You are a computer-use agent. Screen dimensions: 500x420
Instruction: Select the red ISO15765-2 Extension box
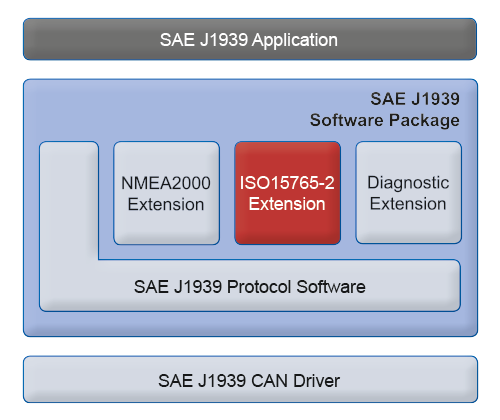pos(287,193)
